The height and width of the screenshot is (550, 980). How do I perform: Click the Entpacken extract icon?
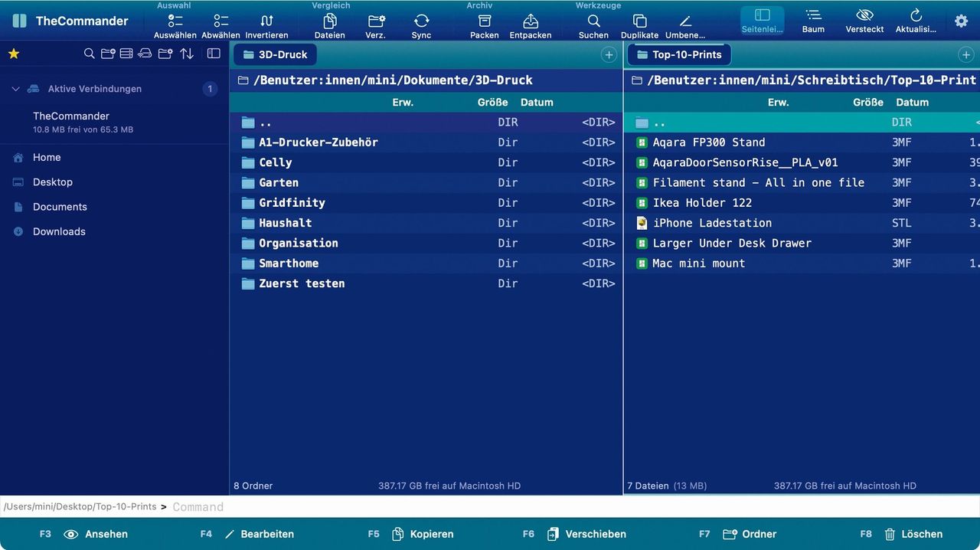tap(531, 21)
